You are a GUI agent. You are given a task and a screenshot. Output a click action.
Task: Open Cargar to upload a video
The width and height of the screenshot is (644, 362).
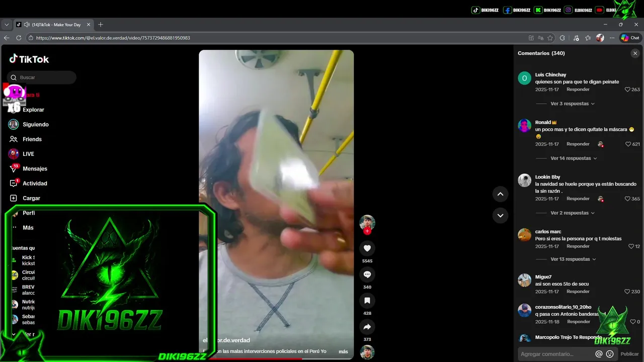[31, 198]
